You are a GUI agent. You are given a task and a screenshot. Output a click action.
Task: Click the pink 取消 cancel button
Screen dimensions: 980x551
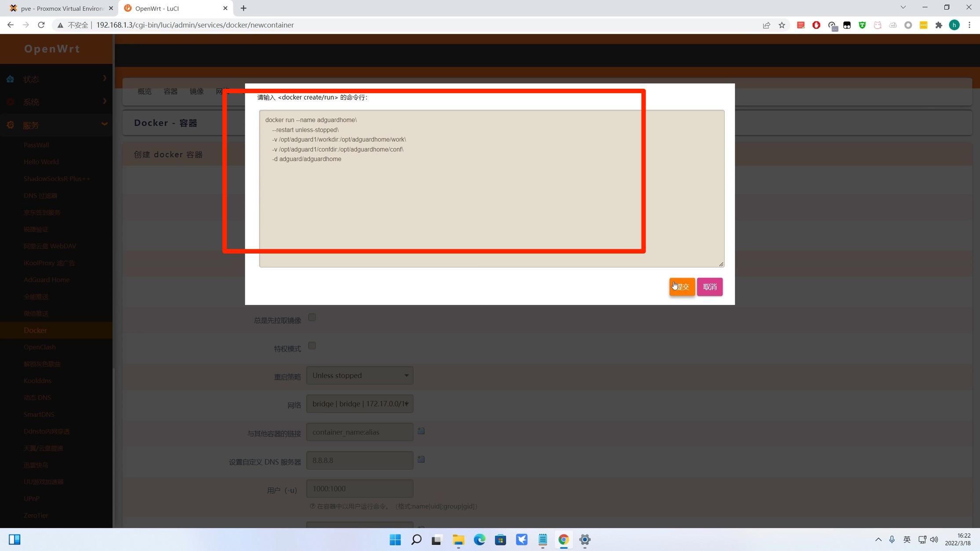pos(710,287)
